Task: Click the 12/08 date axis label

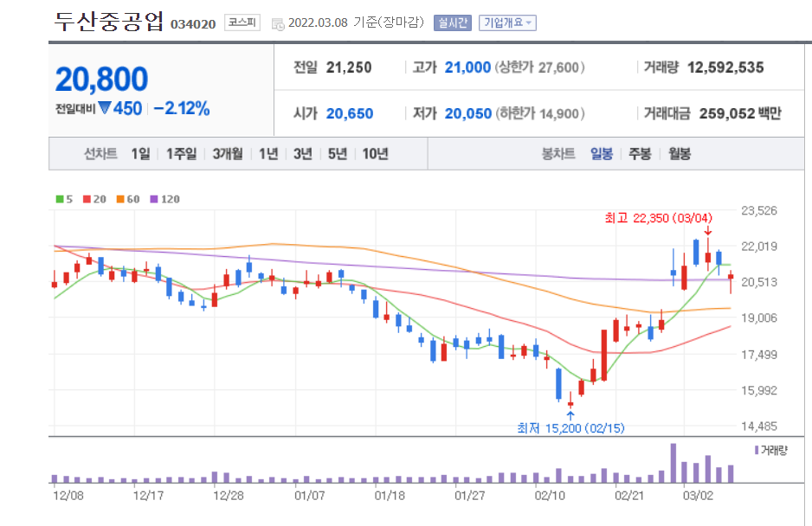Action: click(x=68, y=496)
